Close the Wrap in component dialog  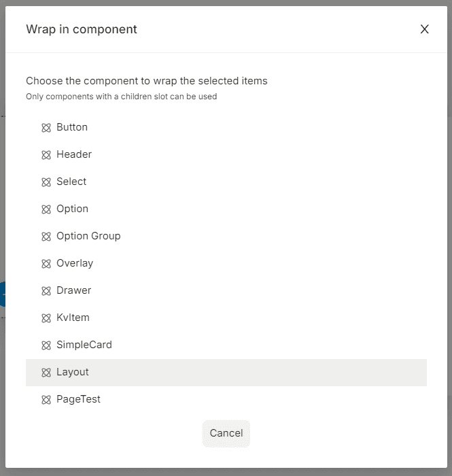424,29
